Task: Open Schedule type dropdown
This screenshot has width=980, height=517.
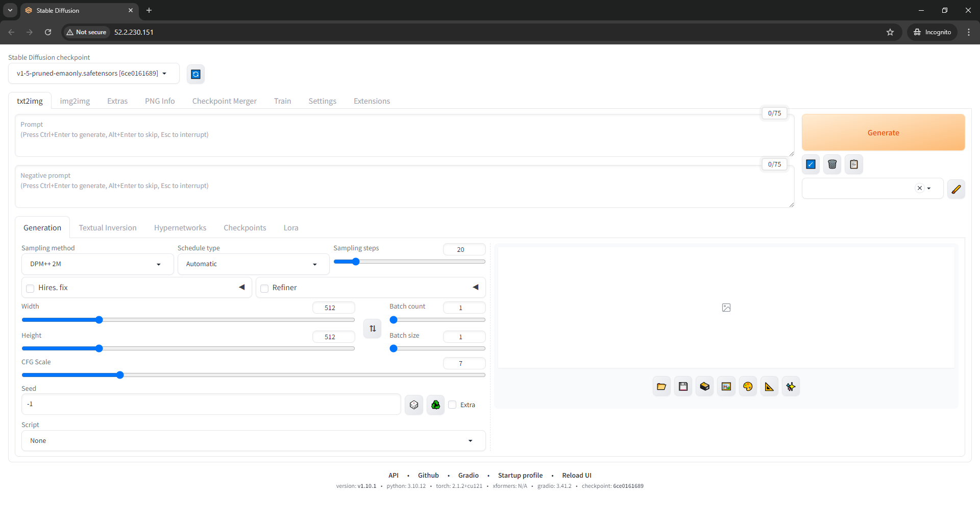Action: 253,264
